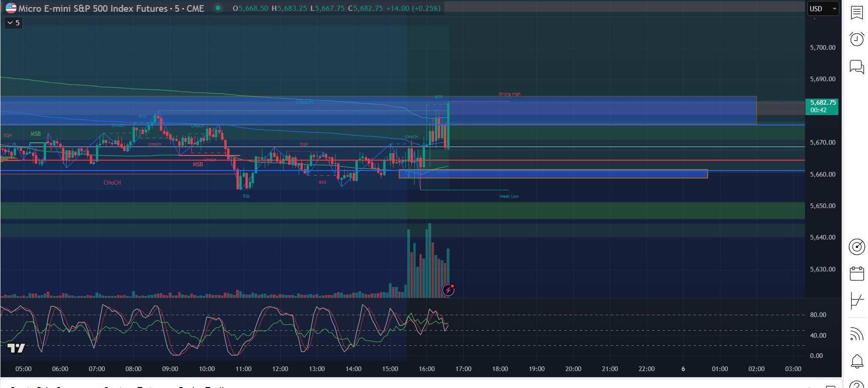The height and width of the screenshot is (388, 868).
Task: Click the 12:00 time axis label
Action: [x=280, y=369]
